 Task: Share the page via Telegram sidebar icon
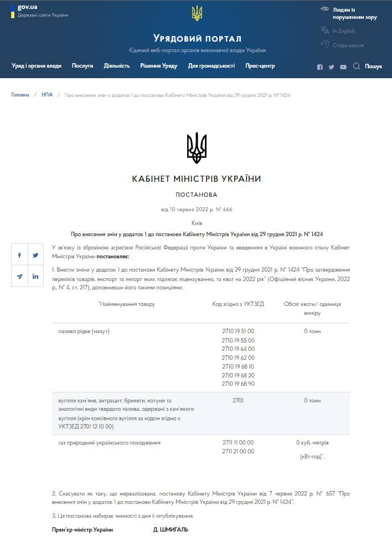(19, 276)
